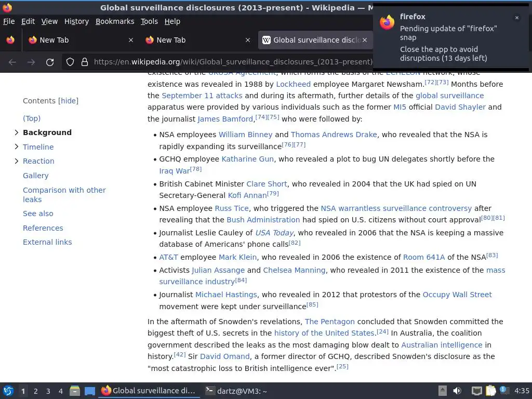
Task: Click the update notifier tray icon
Action: click(x=504, y=390)
